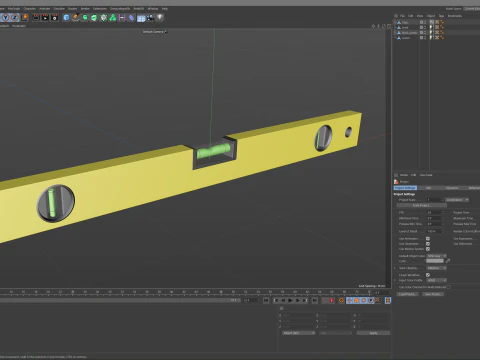Click the Save Preset button
The width and height of the screenshot is (480, 360).
coord(433,294)
